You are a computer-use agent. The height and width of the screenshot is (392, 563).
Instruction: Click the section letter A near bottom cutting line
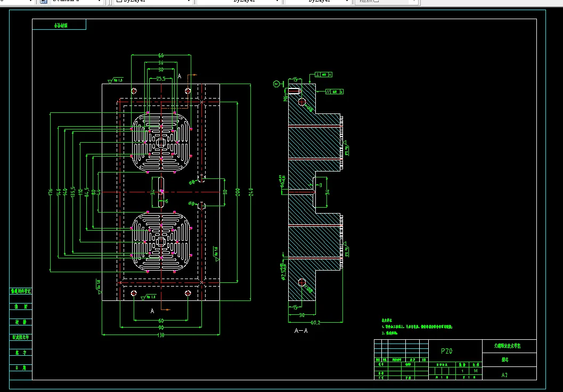point(152,311)
